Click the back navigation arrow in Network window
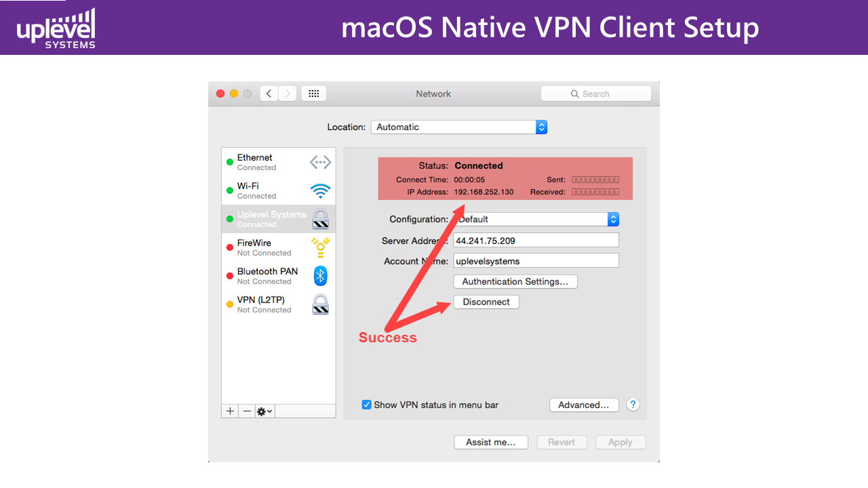This screenshot has height=488, width=868. pos(269,94)
